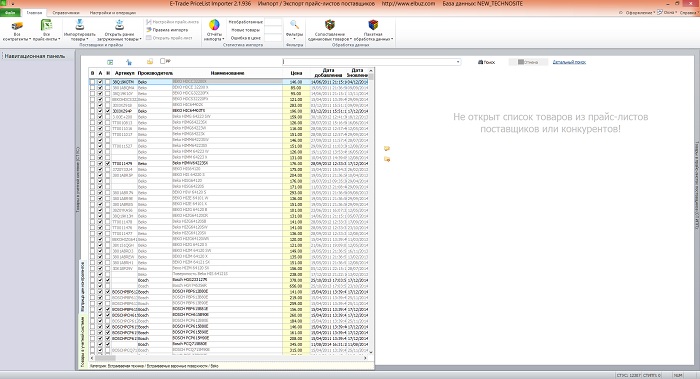
Task: Click the Excel icon for Все прайс-листы
Action: [46, 25]
